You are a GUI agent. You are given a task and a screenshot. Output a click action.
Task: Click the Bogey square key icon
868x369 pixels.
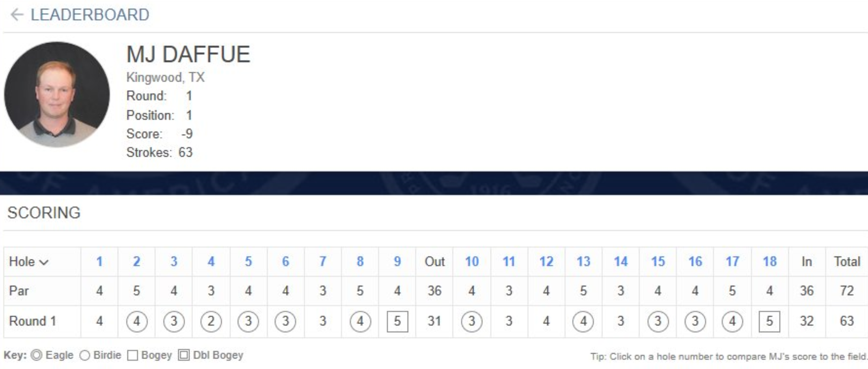click(132, 356)
